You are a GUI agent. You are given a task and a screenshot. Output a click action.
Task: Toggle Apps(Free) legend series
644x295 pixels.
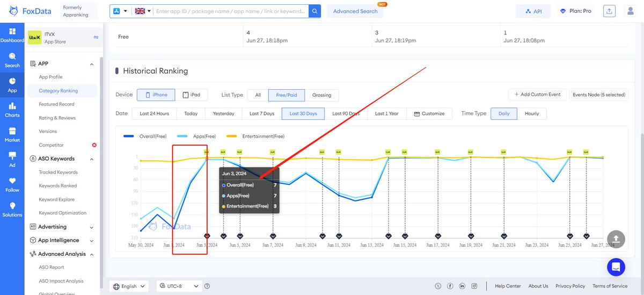196,136
